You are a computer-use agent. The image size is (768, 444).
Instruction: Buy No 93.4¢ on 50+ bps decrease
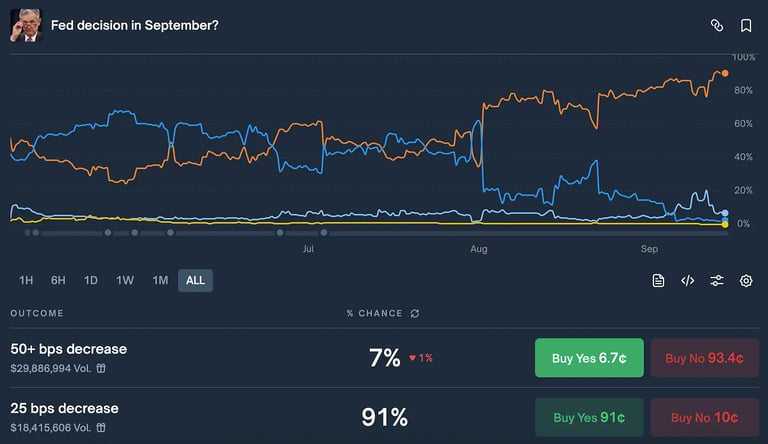click(704, 358)
